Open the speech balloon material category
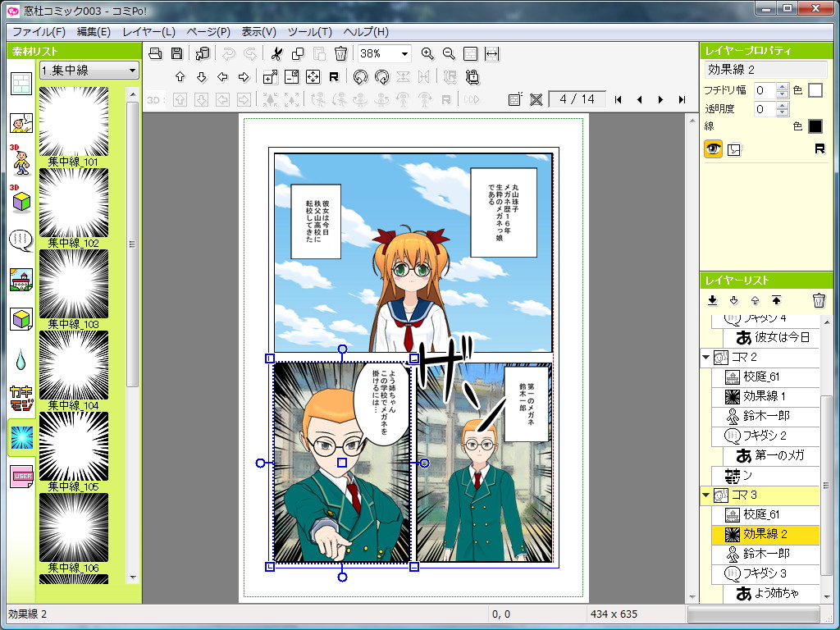 pyautogui.click(x=21, y=240)
